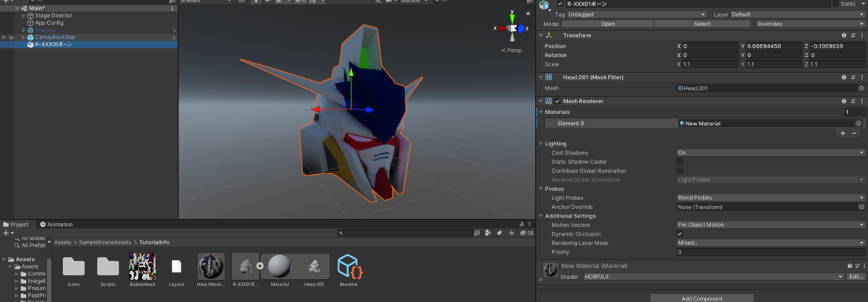Open the Main scene kebab menu
Screen dimensions: 868x302
(171, 8)
